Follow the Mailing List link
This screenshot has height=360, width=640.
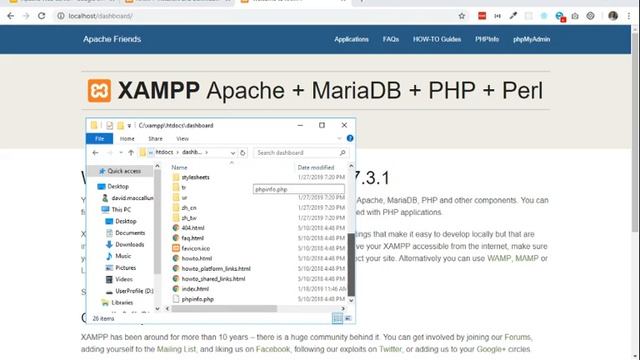point(176,349)
